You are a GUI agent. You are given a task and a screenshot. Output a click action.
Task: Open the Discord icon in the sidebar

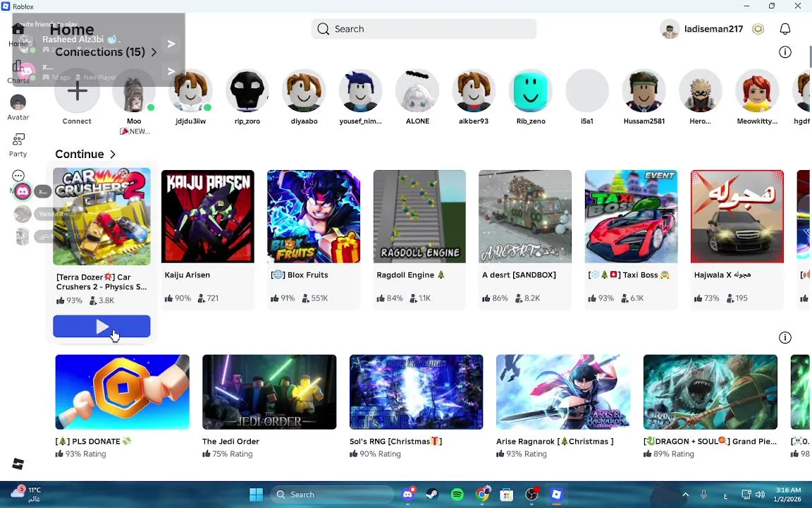point(23,192)
